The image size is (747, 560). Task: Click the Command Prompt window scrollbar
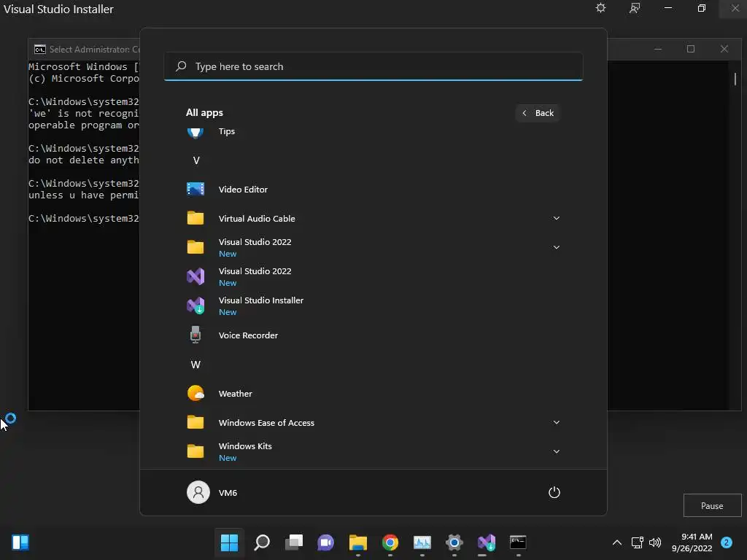point(735,79)
